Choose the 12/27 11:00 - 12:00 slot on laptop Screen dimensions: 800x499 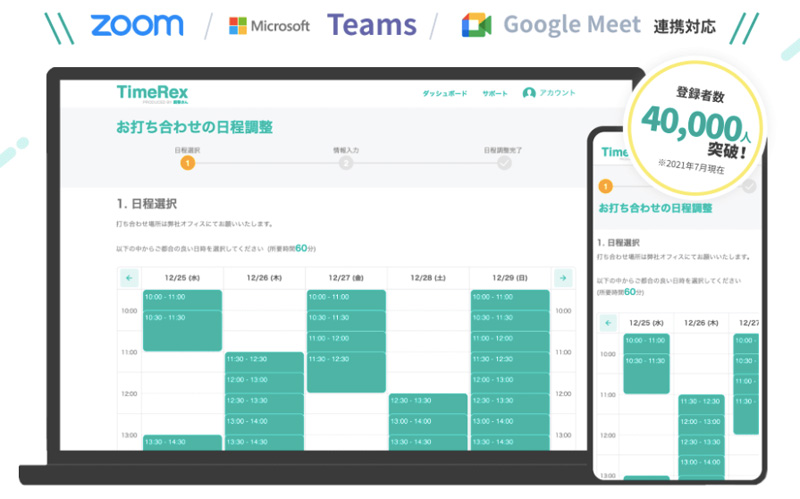click(x=346, y=339)
